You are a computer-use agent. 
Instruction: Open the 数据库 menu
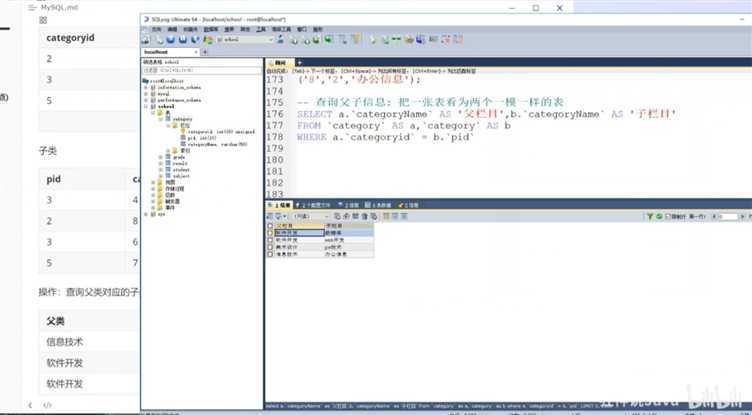tap(211, 29)
